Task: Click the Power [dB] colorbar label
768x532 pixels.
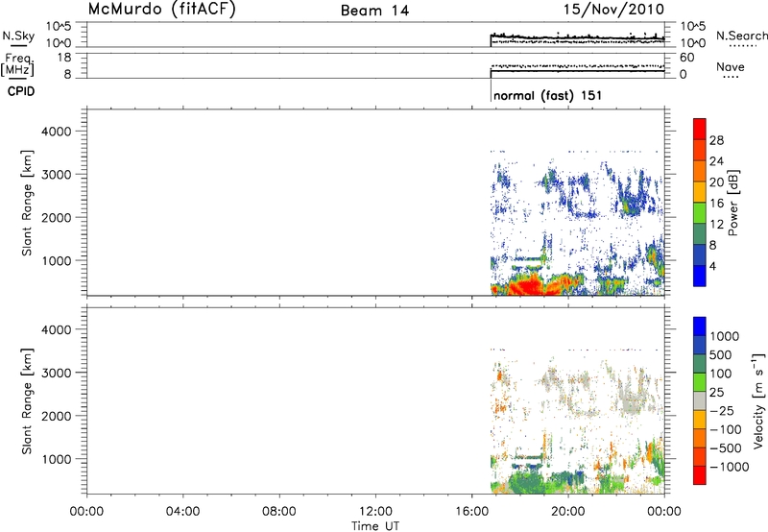Action: 732,203
